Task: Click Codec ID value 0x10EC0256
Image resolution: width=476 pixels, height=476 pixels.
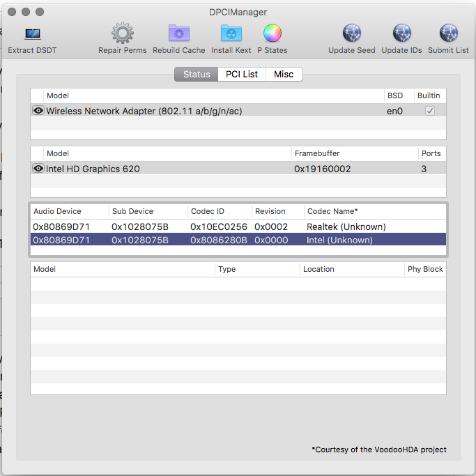Action: click(219, 227)
